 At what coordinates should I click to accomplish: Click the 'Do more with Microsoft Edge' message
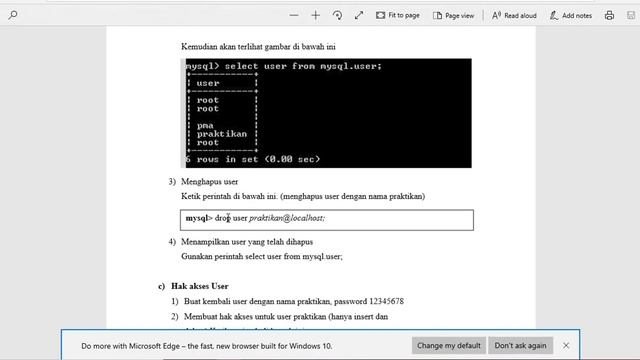click(207, 346)
